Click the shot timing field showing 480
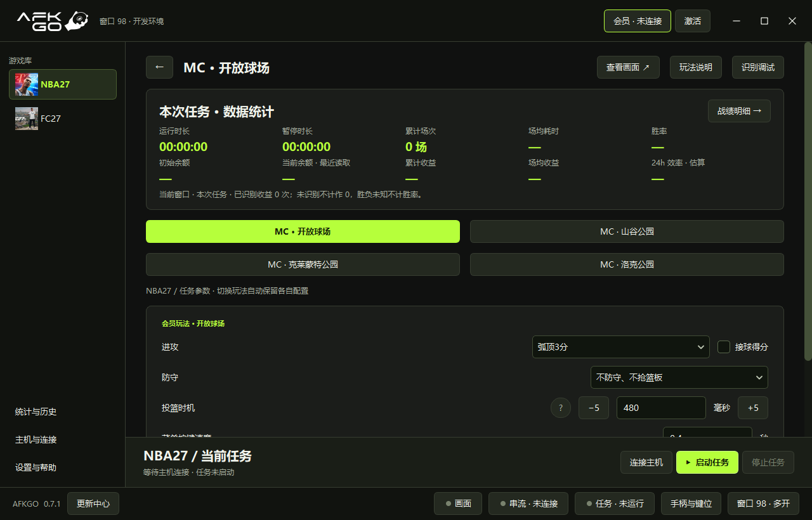Viewport: 812px width, 520px height. [x=661, y=408]
